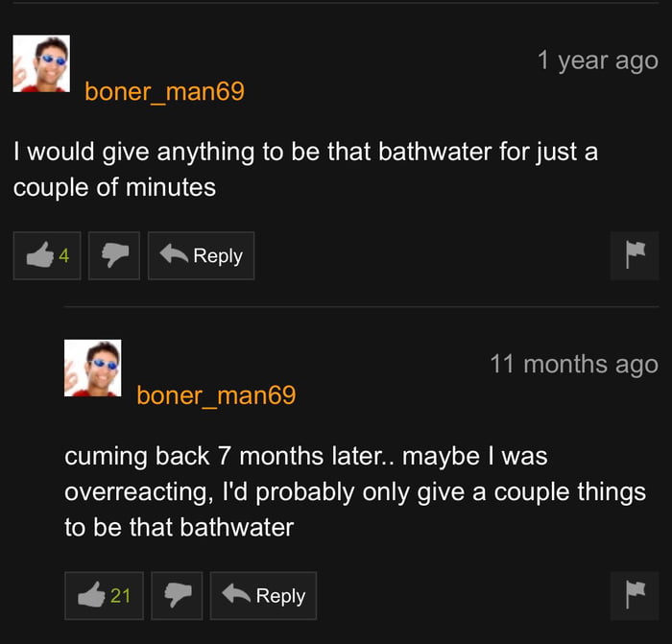Click the reply arrow icon on the top comment
Screen dimensions: 672x644
pyautogui.click(x=174, y=253)
